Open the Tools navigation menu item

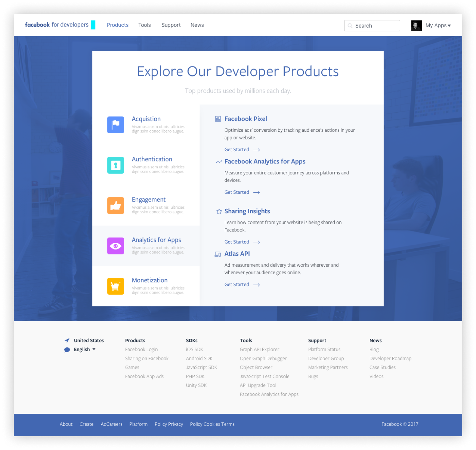[x=144, y=25]
